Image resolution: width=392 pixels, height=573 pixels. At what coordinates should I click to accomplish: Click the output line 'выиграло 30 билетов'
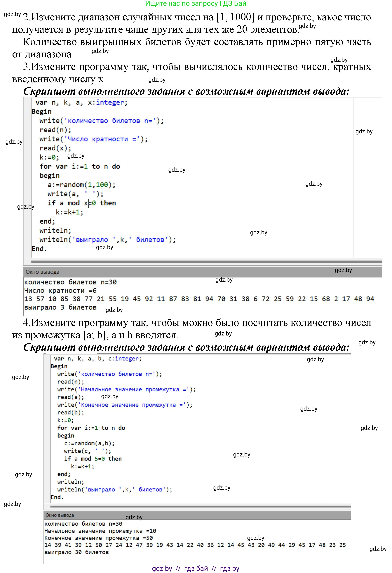tap(76, 552)
